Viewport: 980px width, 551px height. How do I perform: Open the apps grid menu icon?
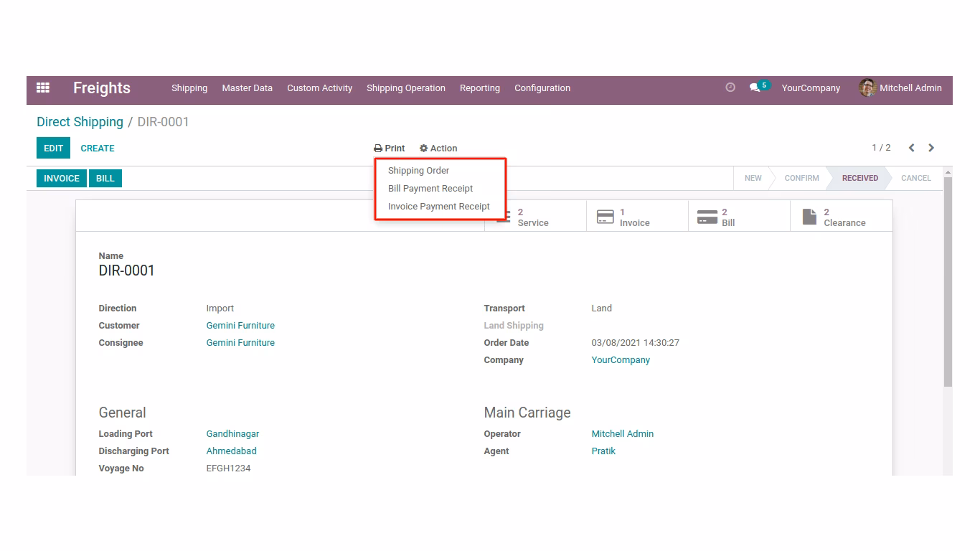click(x=43, y=88)
